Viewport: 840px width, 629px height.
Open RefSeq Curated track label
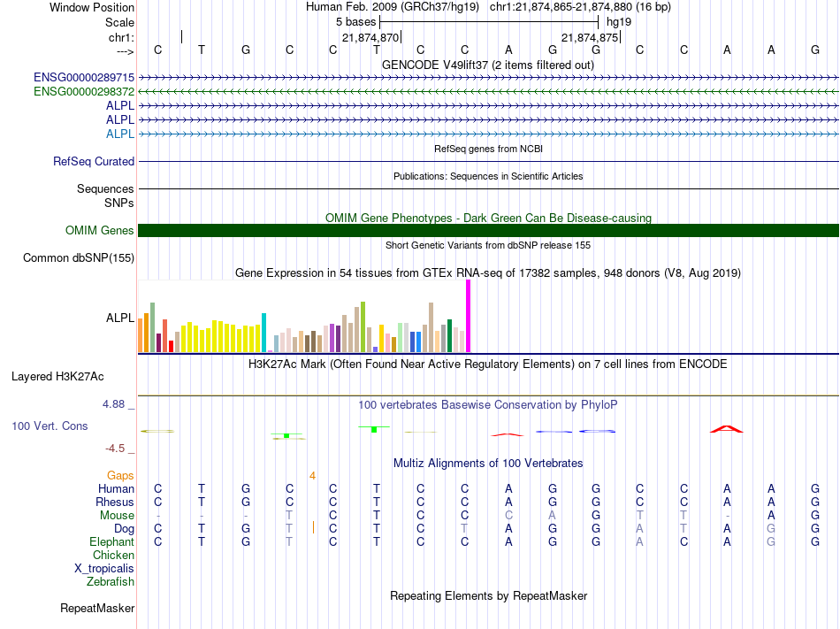pos(94,162)
